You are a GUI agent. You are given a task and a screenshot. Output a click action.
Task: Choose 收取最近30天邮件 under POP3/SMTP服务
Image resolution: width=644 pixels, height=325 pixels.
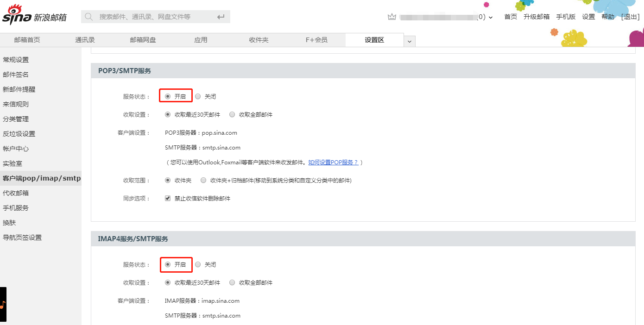tap(168, 114)
